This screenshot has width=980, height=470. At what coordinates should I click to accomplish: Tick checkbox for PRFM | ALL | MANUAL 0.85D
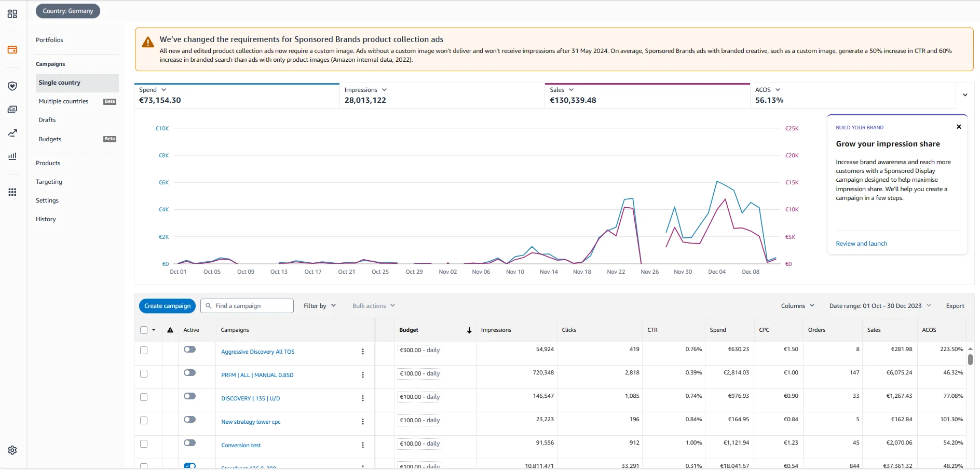pyautogui.click(x=144, y=374)
